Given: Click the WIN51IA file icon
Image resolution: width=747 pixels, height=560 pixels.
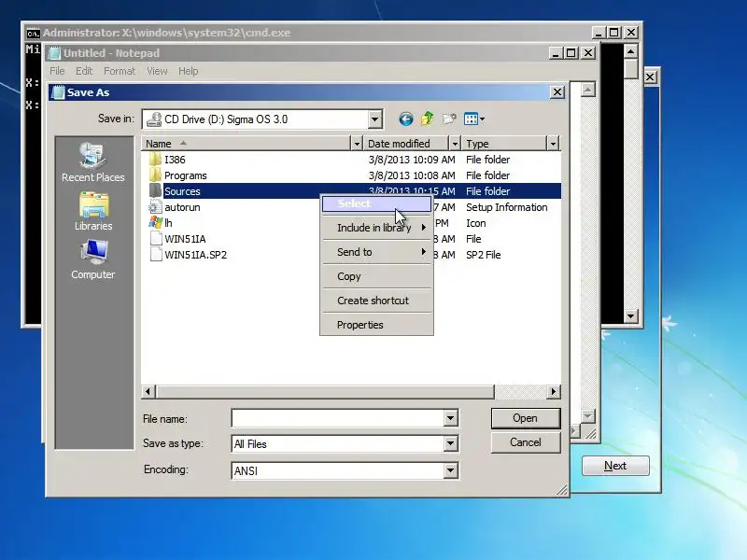Looking at the screenshot, I should 155,239.
